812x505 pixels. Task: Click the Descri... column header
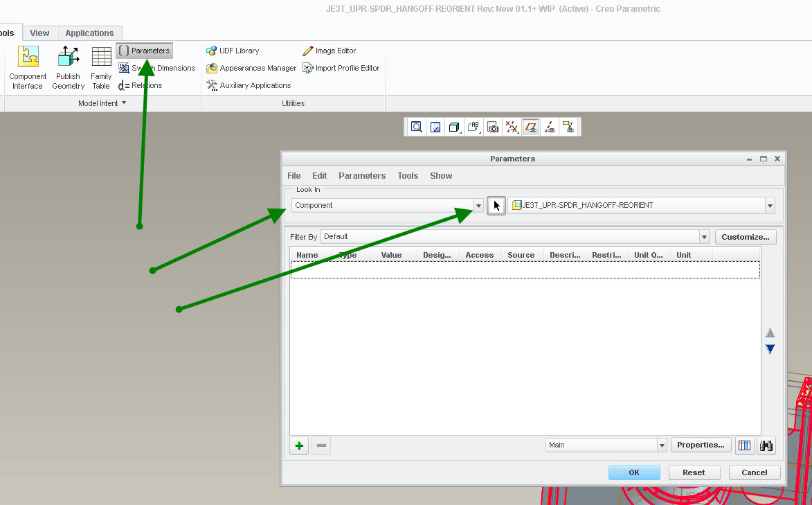(565, 255)
